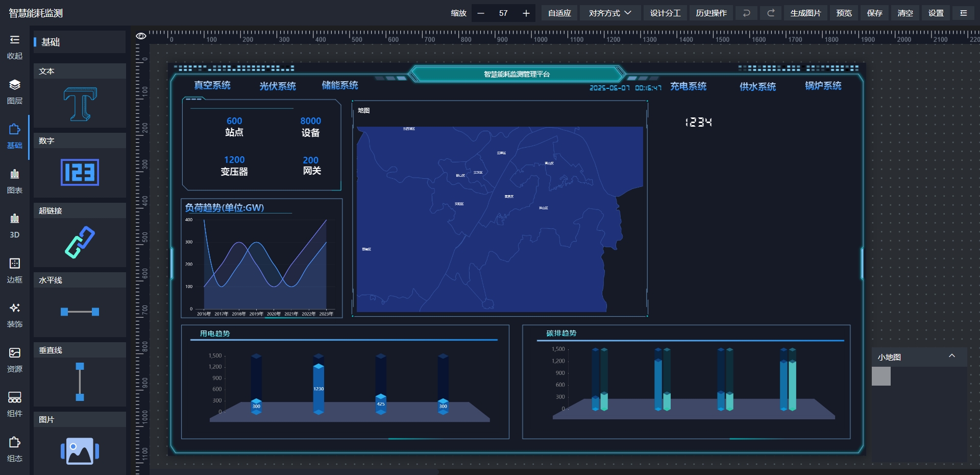Decrease zoom with the minus button
The width and height of the screenshot is (980, 475).
(x=480, y=13)
